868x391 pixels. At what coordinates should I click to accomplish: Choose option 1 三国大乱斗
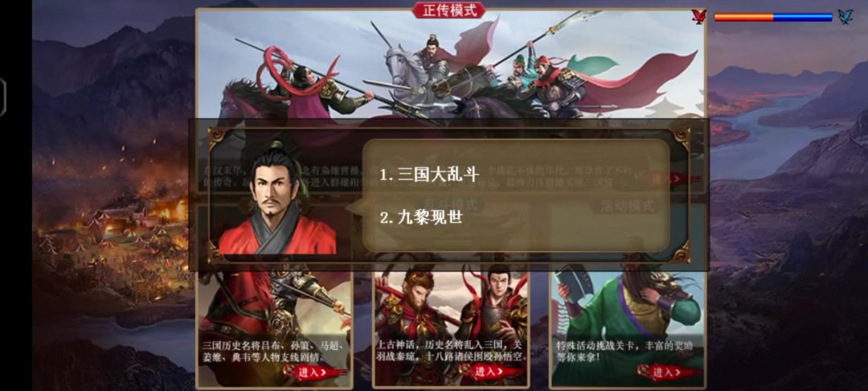[429, 174]
